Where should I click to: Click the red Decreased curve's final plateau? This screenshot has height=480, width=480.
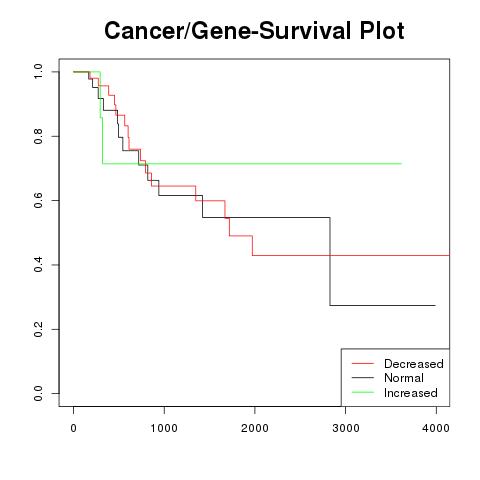[351, 255]
